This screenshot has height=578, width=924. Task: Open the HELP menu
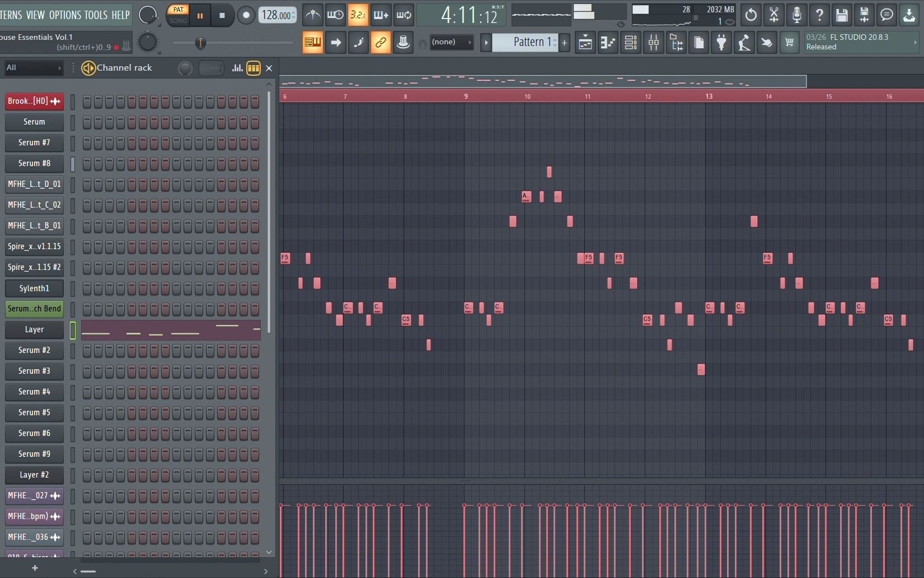click(120, 15)
